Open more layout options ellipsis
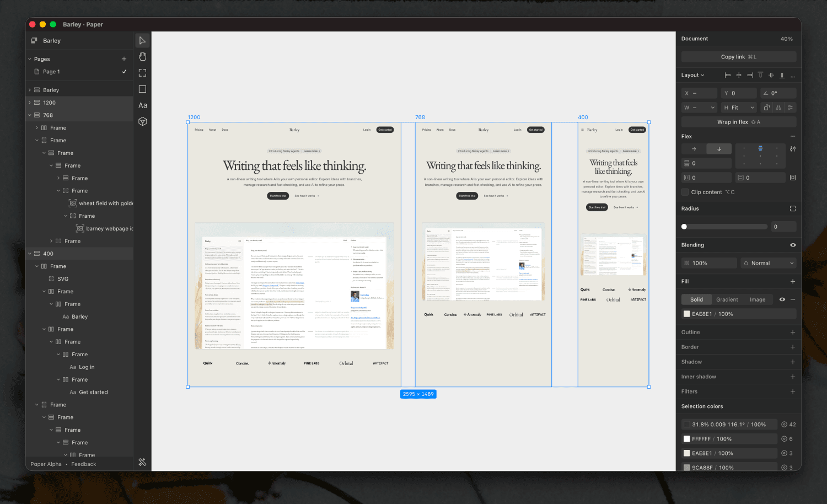 click(793, 76)
